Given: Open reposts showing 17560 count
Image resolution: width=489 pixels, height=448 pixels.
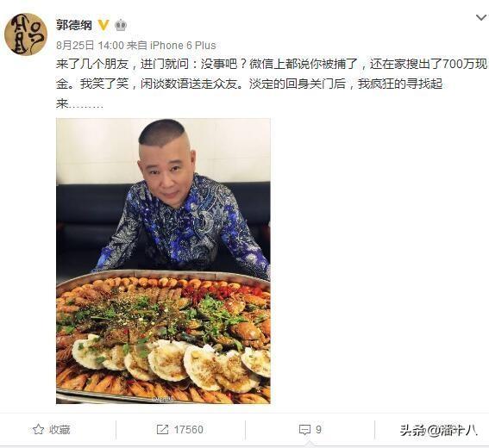Looking at the screenshot, I should [x=179, y=430].
